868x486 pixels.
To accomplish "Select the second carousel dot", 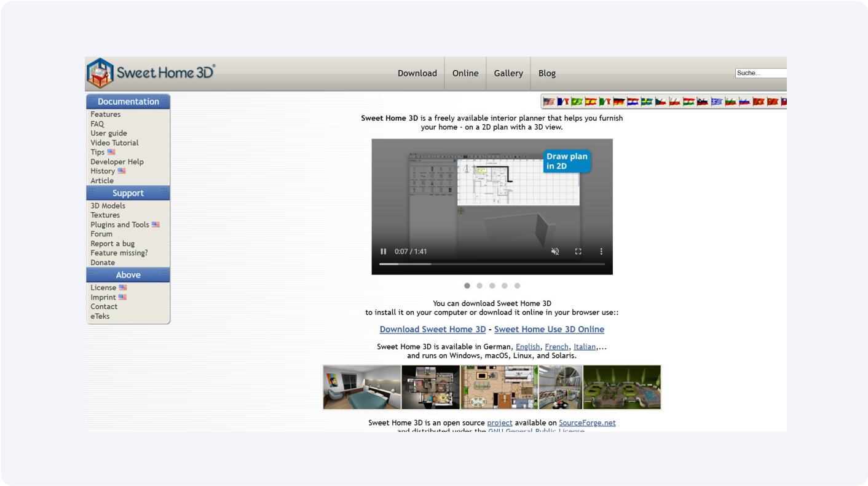I will [479, 285].
